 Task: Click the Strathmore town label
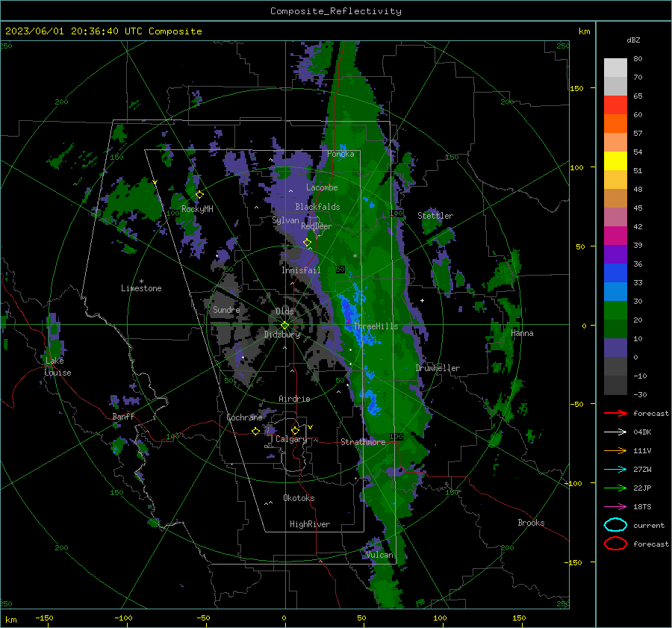click(363, 442)
